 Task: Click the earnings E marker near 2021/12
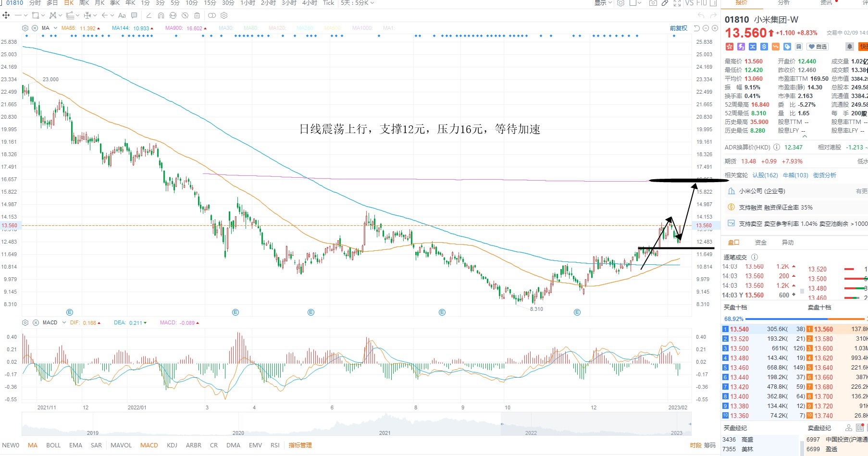click(70, 312)
